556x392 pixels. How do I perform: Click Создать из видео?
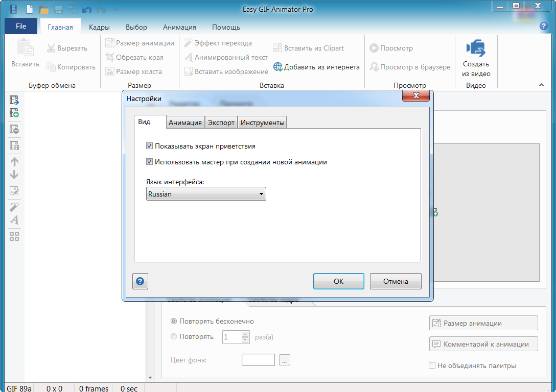click(x=476, y=58)
